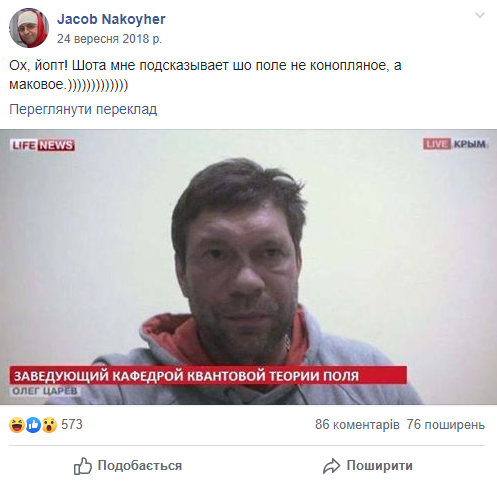Open the post timestamp 24 вересня 2018
Image resolution: width=497 pixels, height=485 pixels.
tap(109, 39)
